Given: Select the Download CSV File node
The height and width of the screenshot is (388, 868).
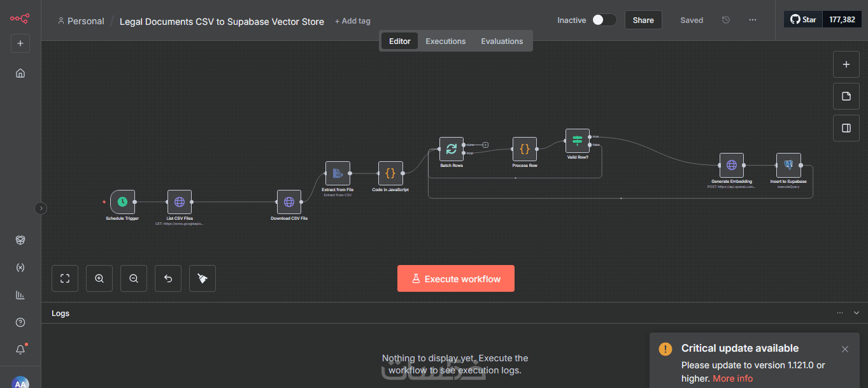Looking at the screenshot, I should pyautogui.click(x=289, y=202).
